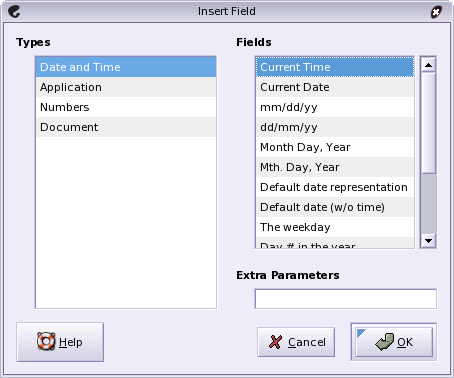Close the Insert Field dialog via title bar icon

pos(436,12)
